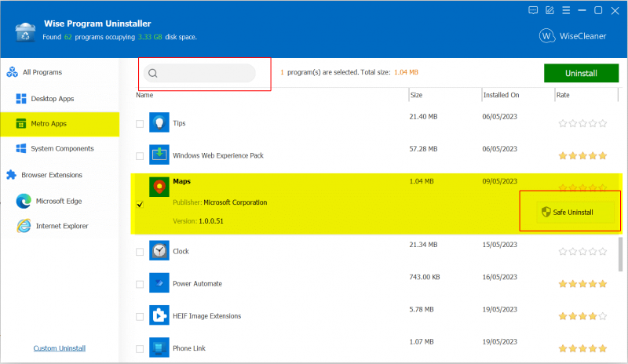The height and width of the screenshot is (364, 628).
Task: Select the System Components category
Action: click(62, 148)
